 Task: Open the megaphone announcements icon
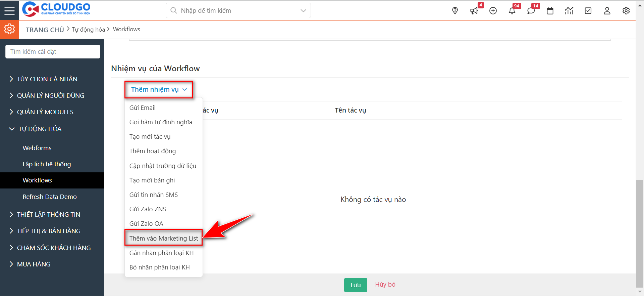[474, 11]
